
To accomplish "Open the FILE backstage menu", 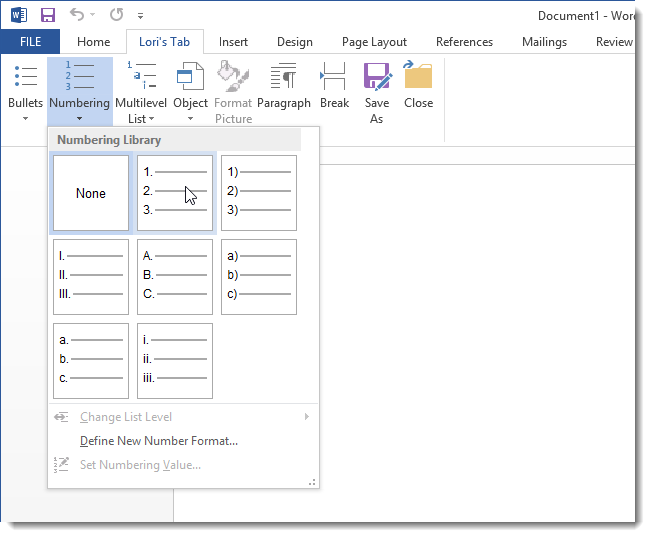I will (x=30, y=42).
